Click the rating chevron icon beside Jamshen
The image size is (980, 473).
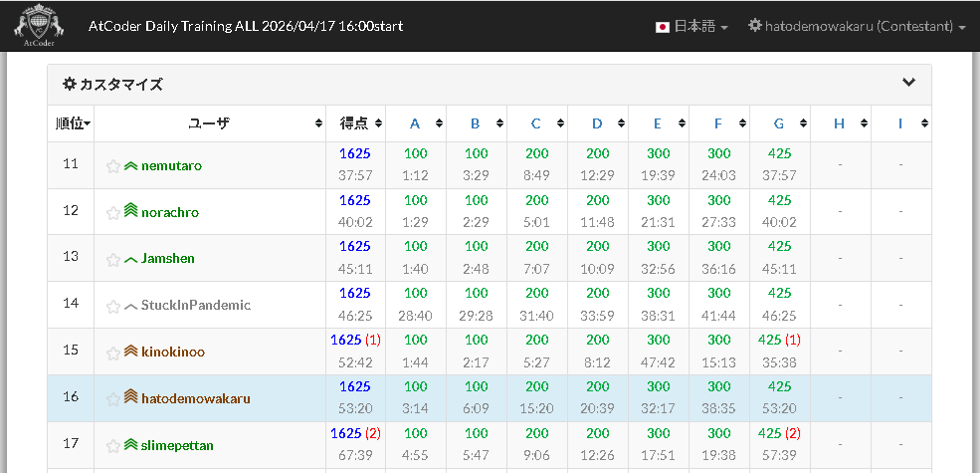point(131,260)
